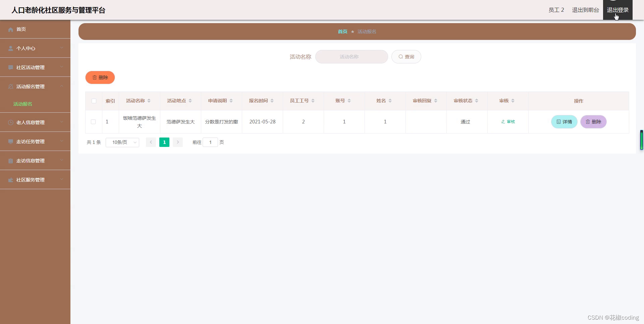Click the 人口老龄化社区服务与管理平台 title
This screenshot has width=644, height=324.
58,10
